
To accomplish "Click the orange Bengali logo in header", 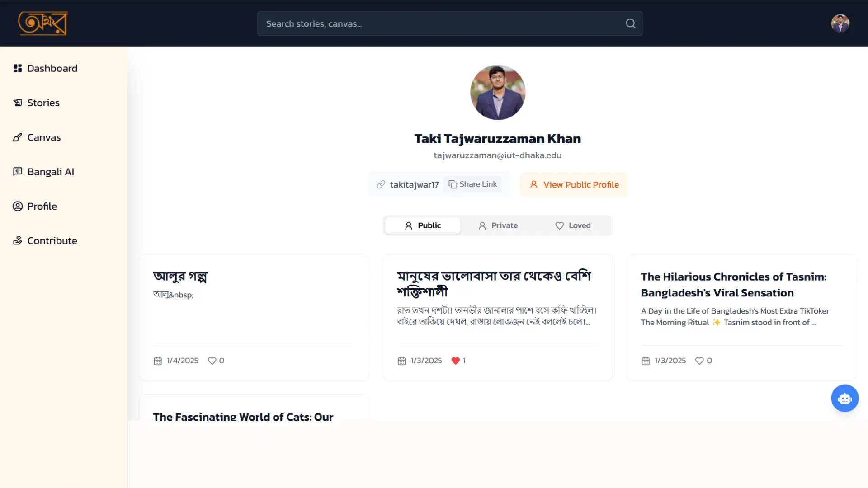I will coord(43,23).
